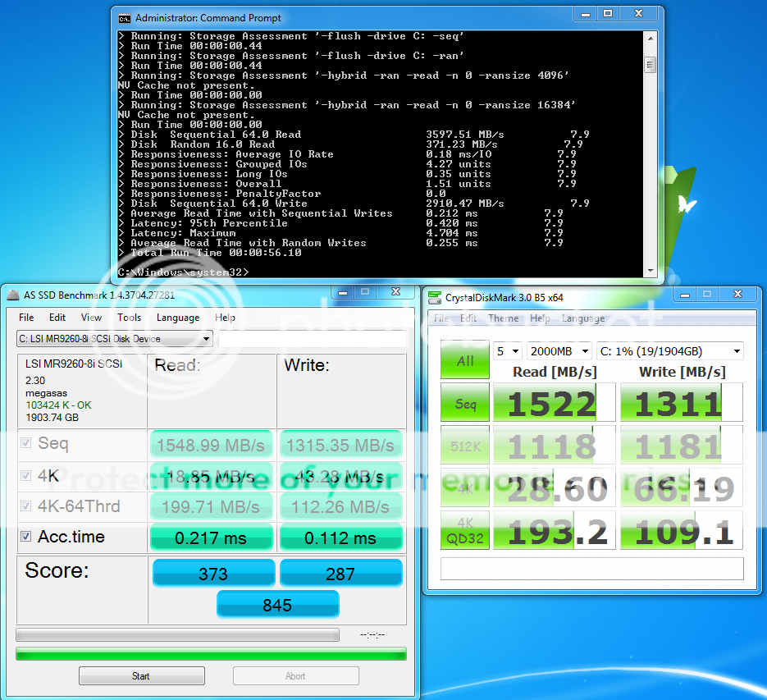
Task: Open the File menu in AS SSD Benchmark
Action: (26, 318)
